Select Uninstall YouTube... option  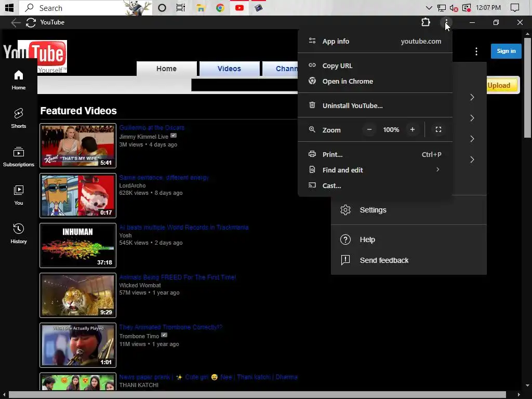pos(375,105)
